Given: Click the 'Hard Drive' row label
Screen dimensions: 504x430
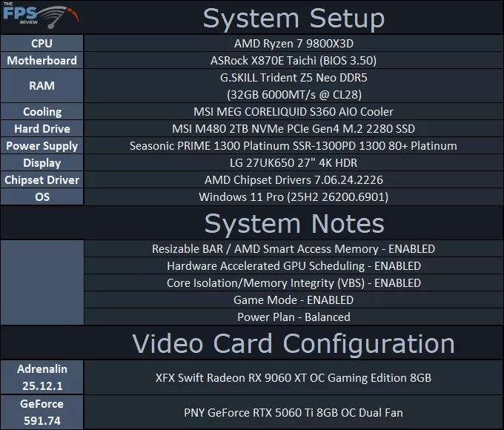Looking at the screenshot, I should 42,129.
